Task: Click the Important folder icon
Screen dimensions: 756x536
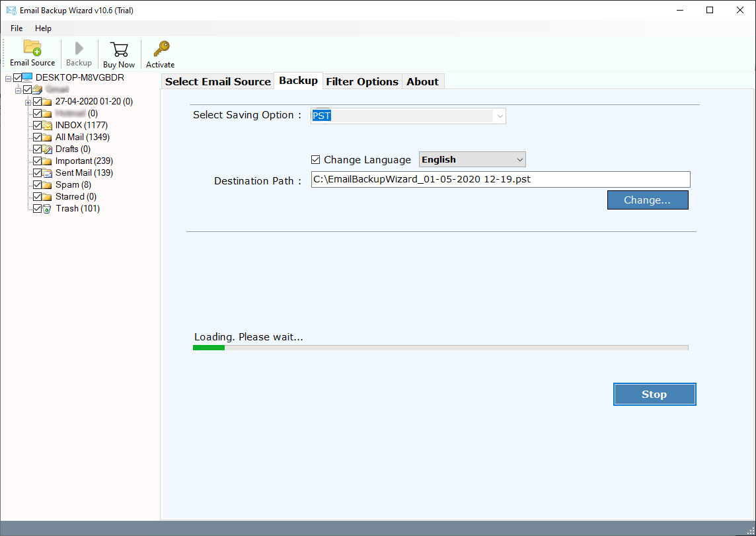Action: point(47,161)
